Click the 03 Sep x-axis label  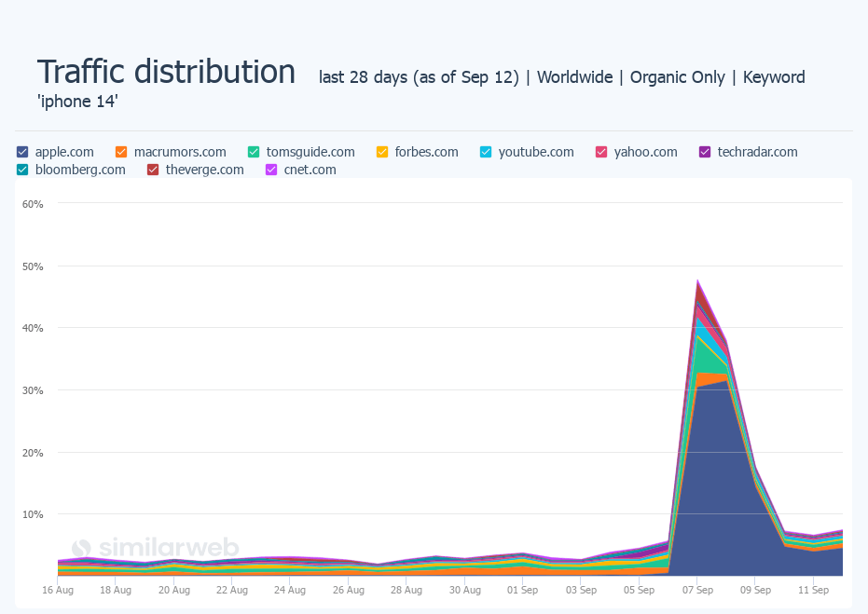pyautogui.click(x=581, y=590)
